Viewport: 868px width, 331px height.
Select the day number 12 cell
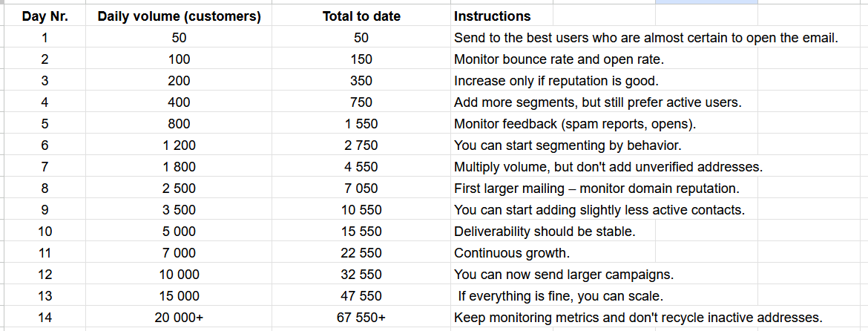coord(45,275)
